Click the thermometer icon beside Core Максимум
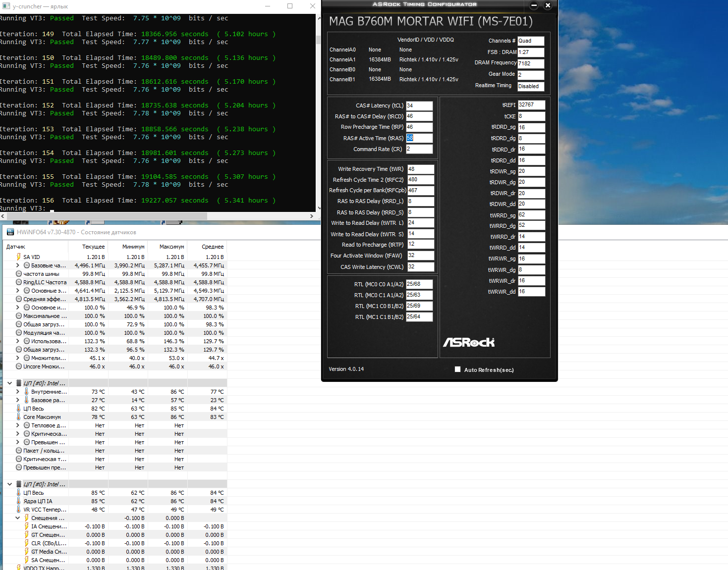Screen dimensions: 728x570 [18, 417]
